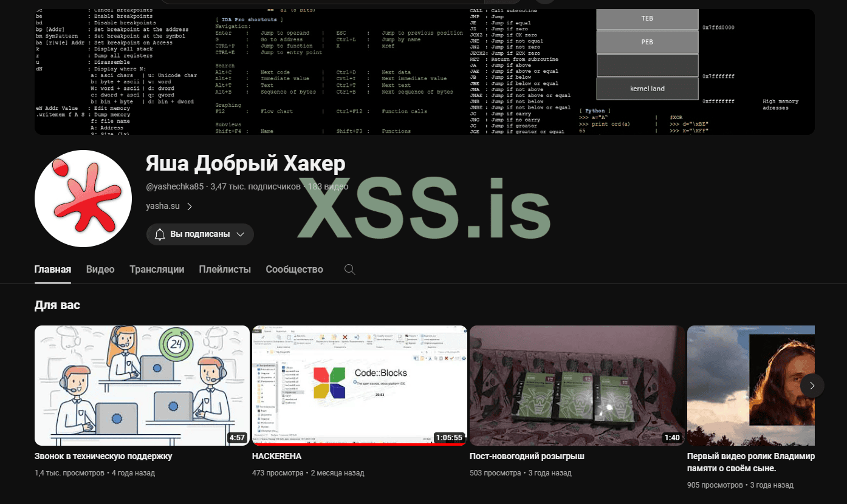This screenshot has height=504, width=847.
Task: Click the 503 просмотра metadata line
Action: pyautogui.click(x=521, y=473)
